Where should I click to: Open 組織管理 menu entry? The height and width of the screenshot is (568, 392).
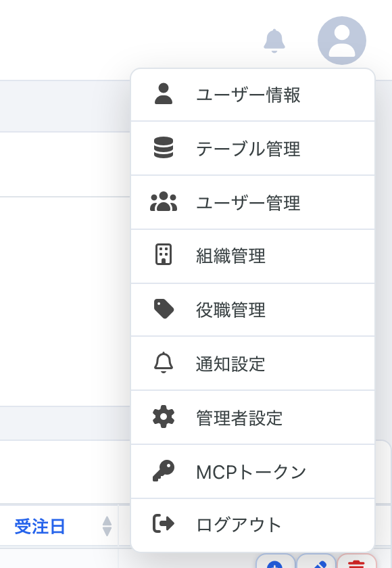click(x=253, y=256)
